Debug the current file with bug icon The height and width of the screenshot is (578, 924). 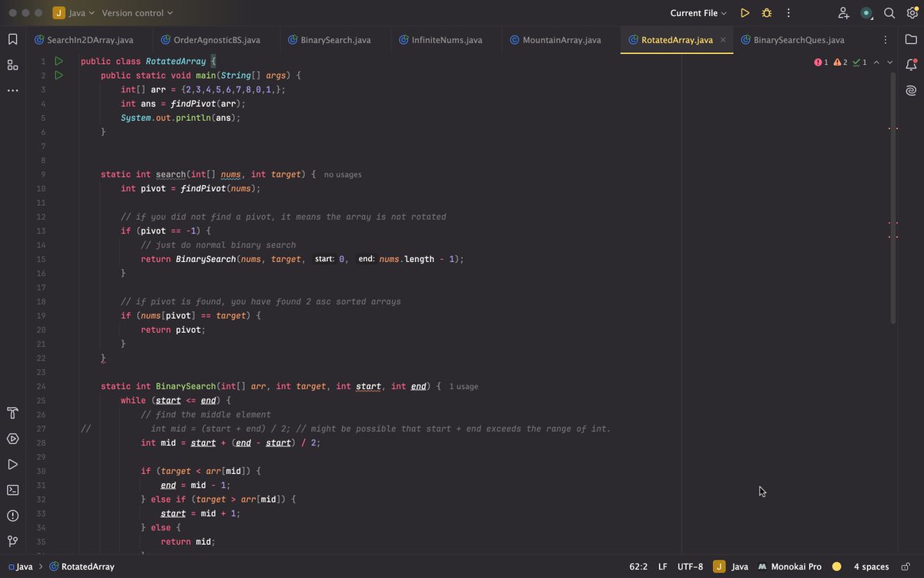(x=766, y=13)
